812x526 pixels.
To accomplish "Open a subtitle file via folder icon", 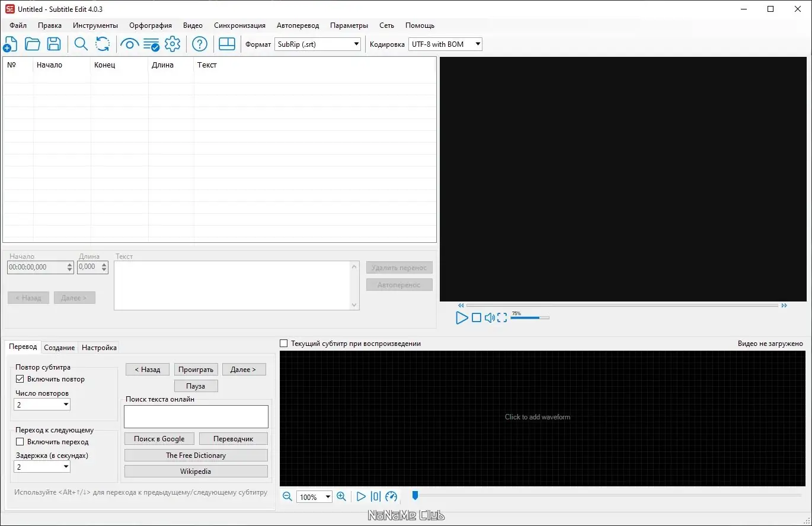I will tap(32, 44).
